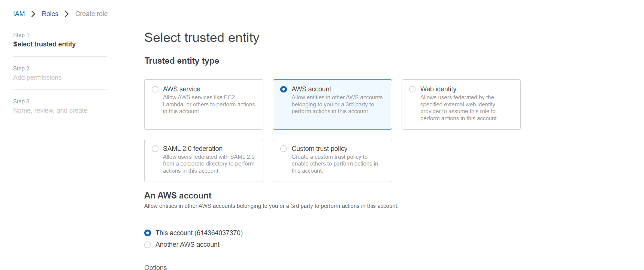This screenshot has width=644, height=270.
Task: Click Create role breadcrumb text
Action: pyautogui.click(x=91, y=14)
